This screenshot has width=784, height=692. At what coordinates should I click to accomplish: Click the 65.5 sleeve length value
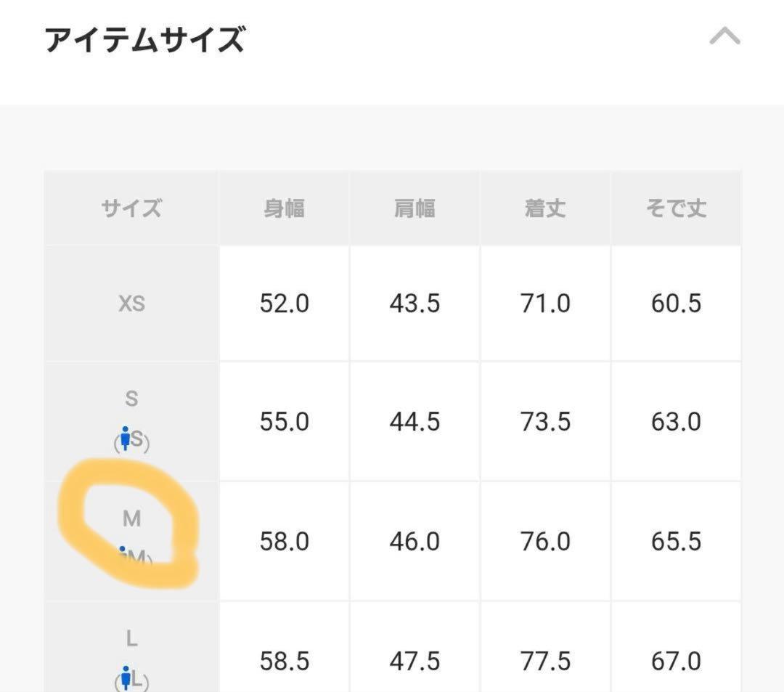point(676,542)
